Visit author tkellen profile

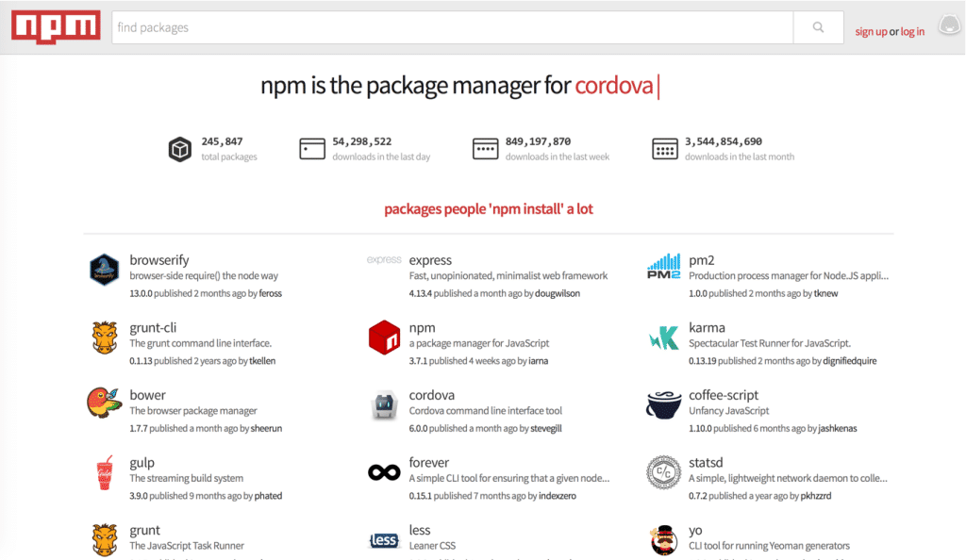point(262,361)
